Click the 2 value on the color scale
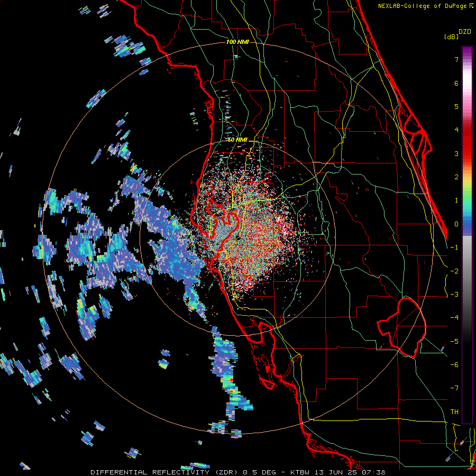This screenshot has width=476, height=476. point(456,177)
